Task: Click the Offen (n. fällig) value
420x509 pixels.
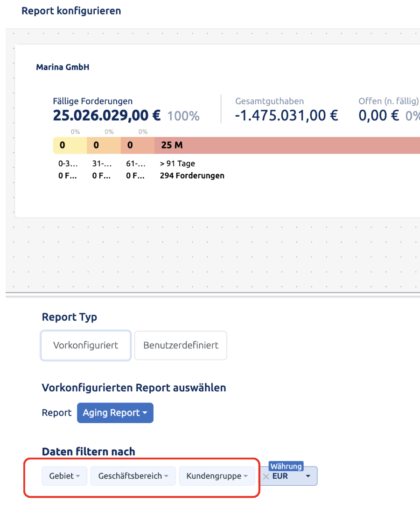Action: click(379, 115)
